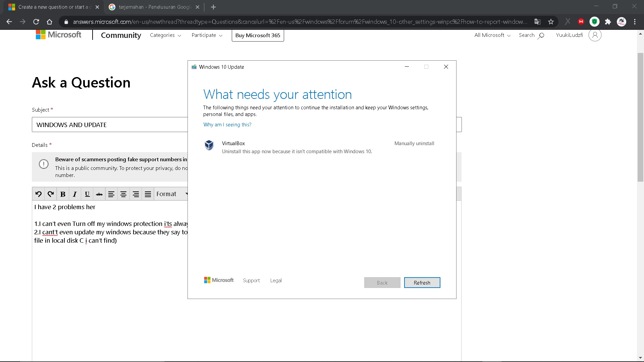The height and width of the screenshot is (362, 644).
Task: Minimize the Windows 10 Update dialog
Action: 407,67
